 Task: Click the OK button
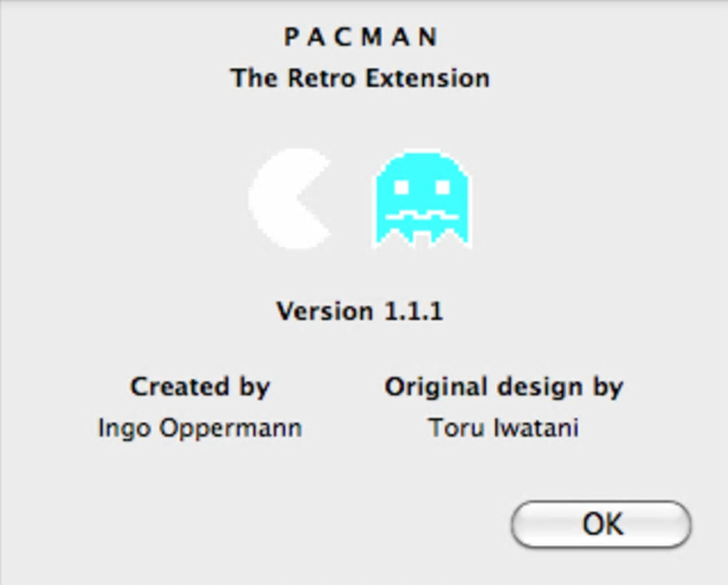coord(601,524)
